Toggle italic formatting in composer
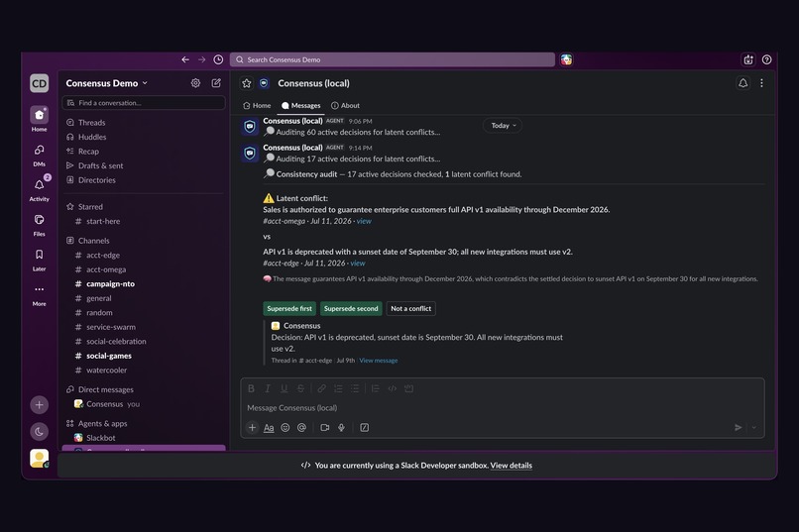 click(268, 388)
